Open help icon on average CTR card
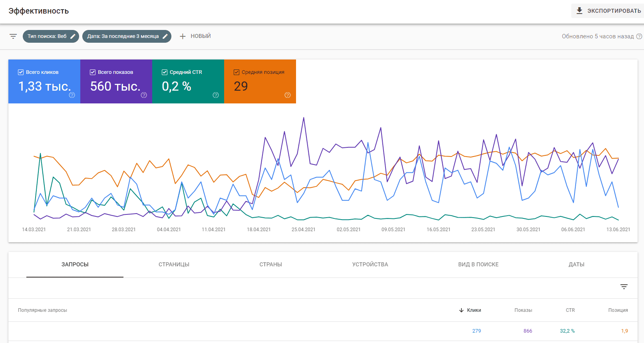Viewport: 644px width, 343px height. pos(216,95)
